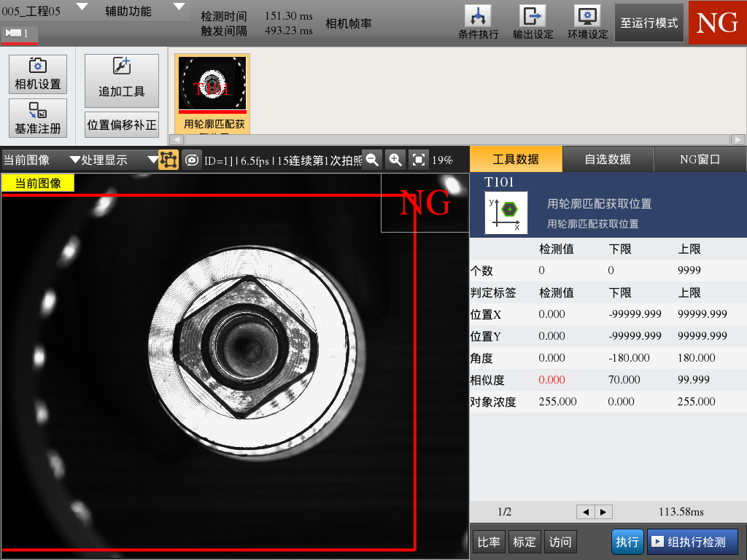Open the 环境设定 environment settings
Viewport: 747px width, 560px height.
588,22
